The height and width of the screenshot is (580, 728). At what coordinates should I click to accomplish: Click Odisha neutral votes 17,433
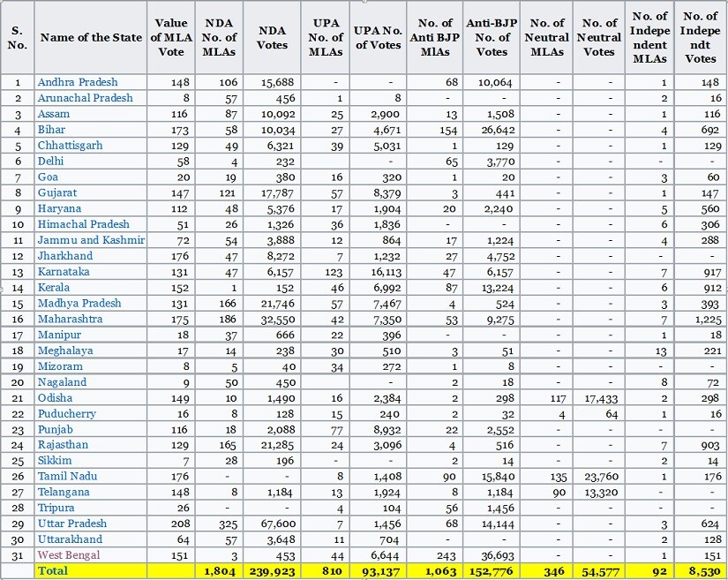click(x=601, y=398)
